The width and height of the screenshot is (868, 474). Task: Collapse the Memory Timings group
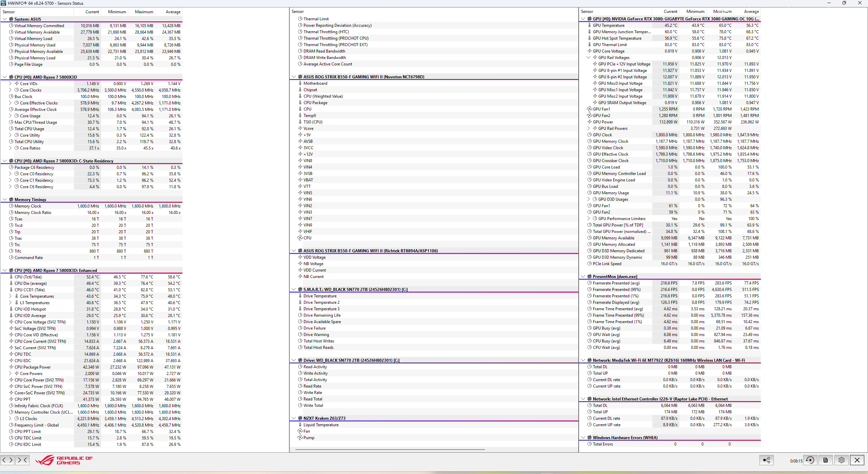click(5, 200)
